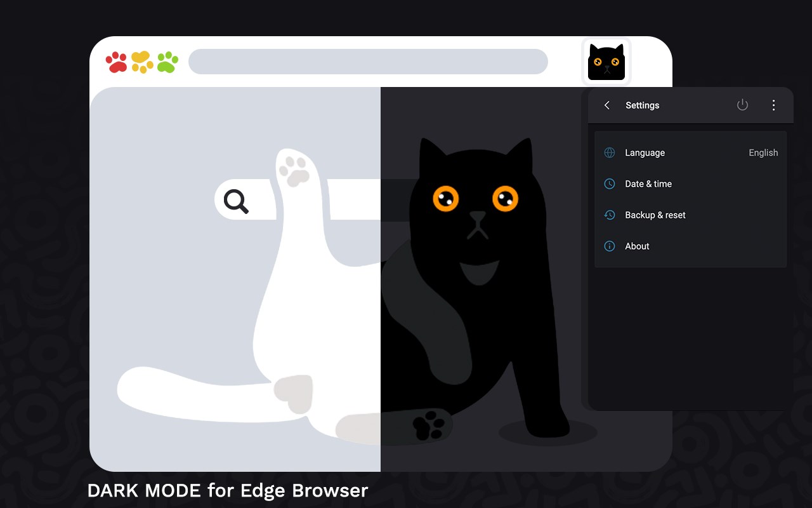Open the About entry

(x=691, y=246)
